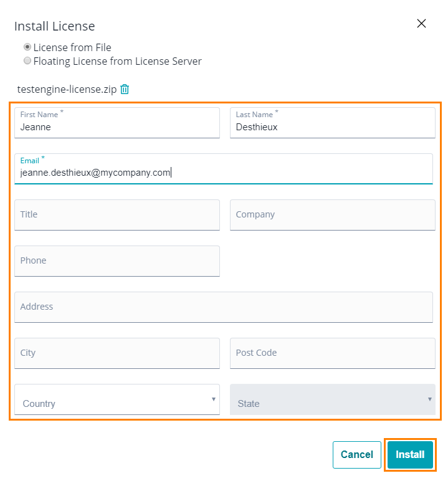Delete the testengine-license.zip file with trash icon
This screenshot has height=501, width=448.
(x=125, y=89)
